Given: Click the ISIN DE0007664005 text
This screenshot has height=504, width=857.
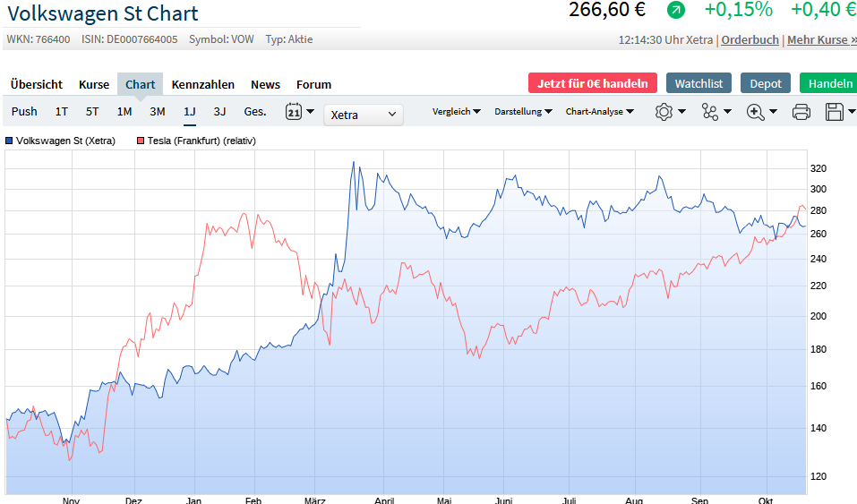Looking at the screenshot, I should point(130,39).
